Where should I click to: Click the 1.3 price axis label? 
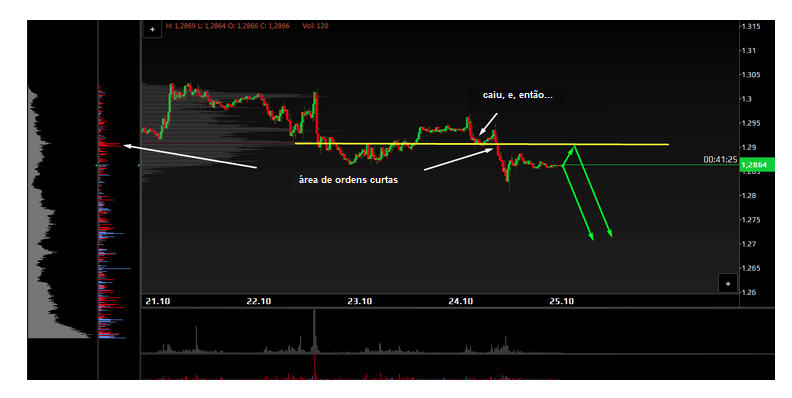747,99
